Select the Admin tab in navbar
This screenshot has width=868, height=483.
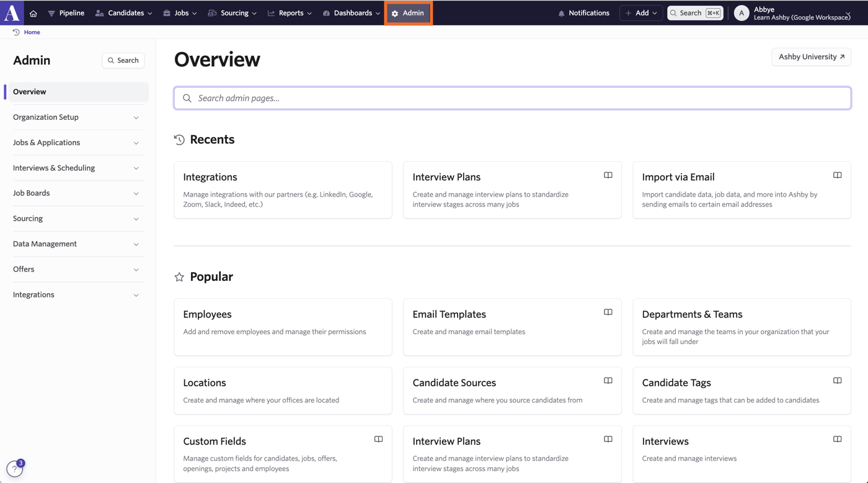click(408, 13)
